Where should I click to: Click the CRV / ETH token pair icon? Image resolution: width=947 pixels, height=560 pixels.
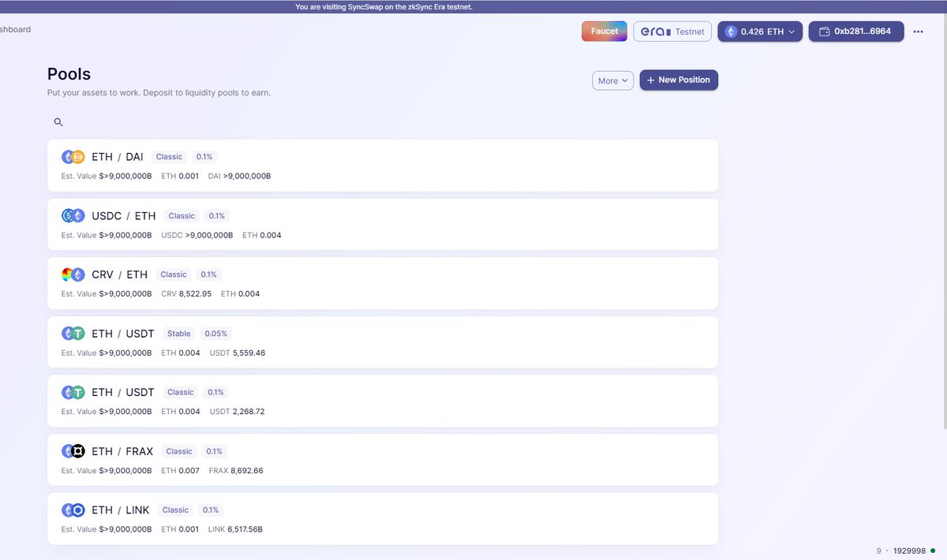(x=73, y=274)
